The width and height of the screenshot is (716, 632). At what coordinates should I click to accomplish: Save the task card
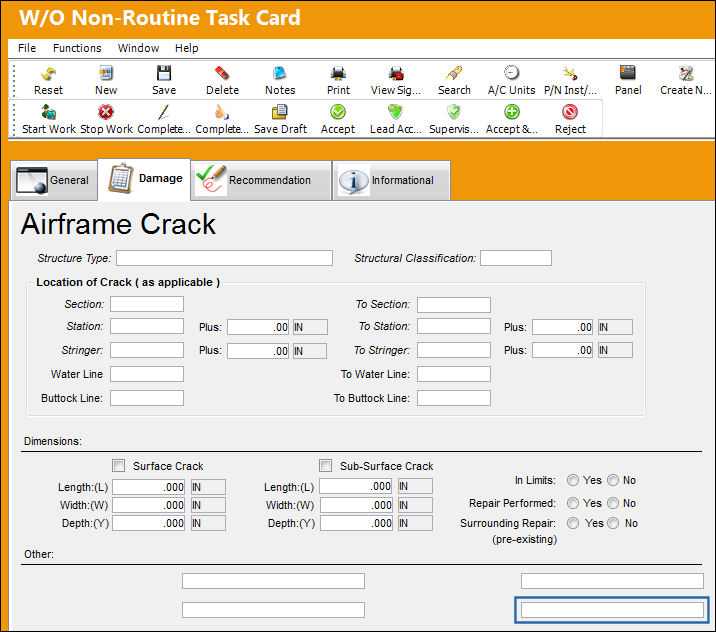tap(164, 74)
